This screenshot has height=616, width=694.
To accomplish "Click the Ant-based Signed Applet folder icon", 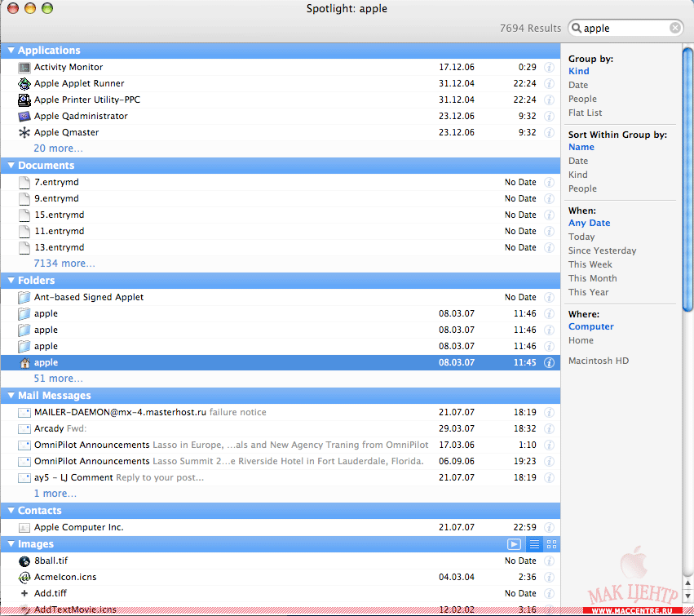I will point(24,297).
